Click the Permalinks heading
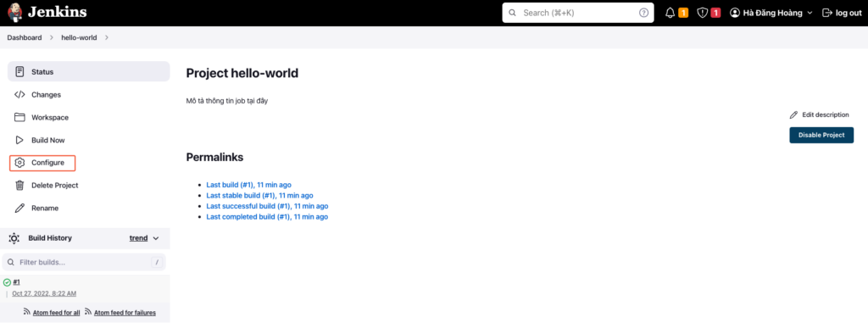868x323 pixels. coord(214,158)
